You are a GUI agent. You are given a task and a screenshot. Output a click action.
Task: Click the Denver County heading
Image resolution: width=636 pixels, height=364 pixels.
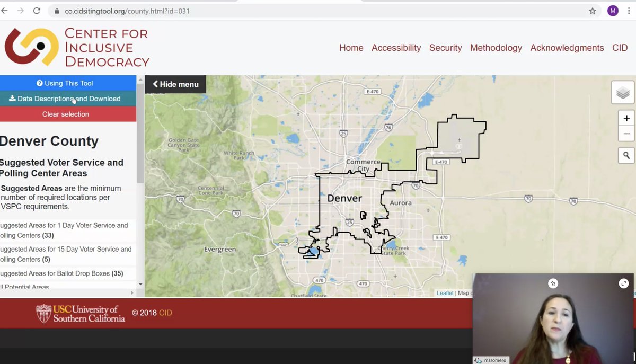tap(49, 141)
